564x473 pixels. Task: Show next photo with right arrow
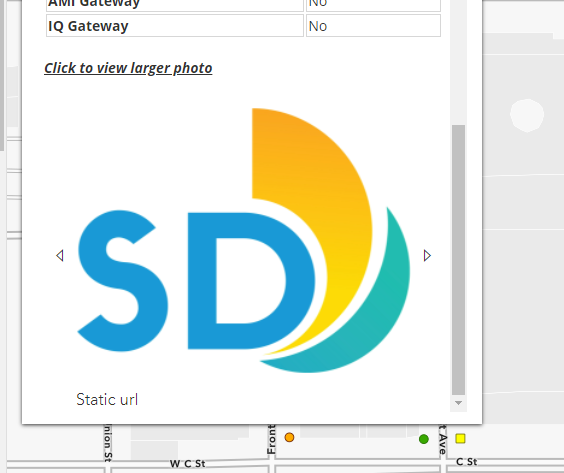click(427, 255)
